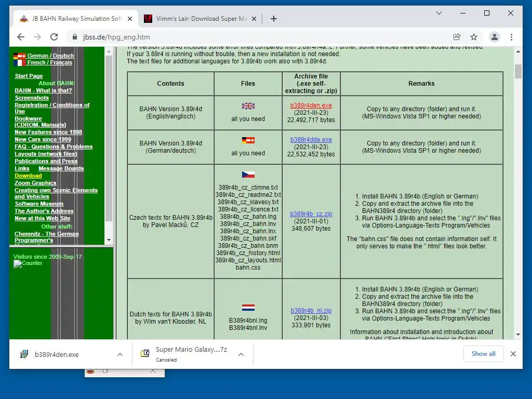Open the Software Museum link
Screen dimensions: 532x399
tap(39, 204)
